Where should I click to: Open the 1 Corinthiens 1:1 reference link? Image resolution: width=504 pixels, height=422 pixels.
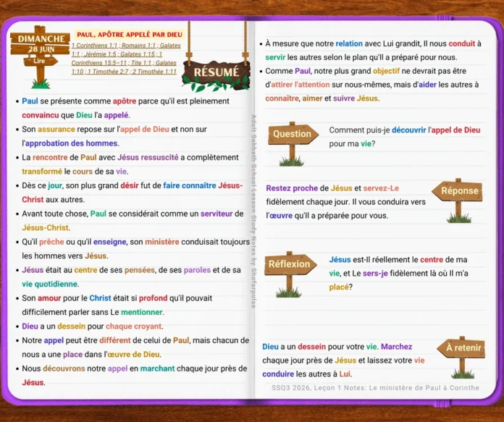[94, 46]
